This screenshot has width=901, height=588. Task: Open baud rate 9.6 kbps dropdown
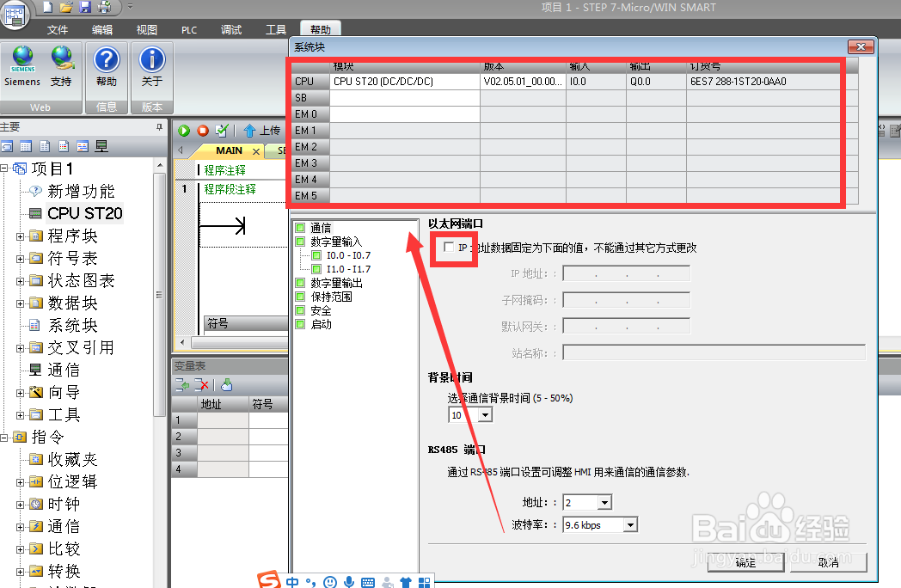click(630, 524)
